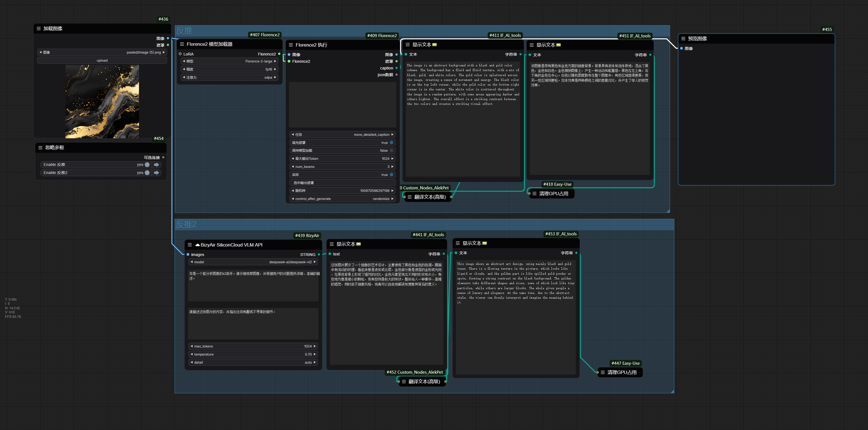Click the 反推 group title

point(184,31)
